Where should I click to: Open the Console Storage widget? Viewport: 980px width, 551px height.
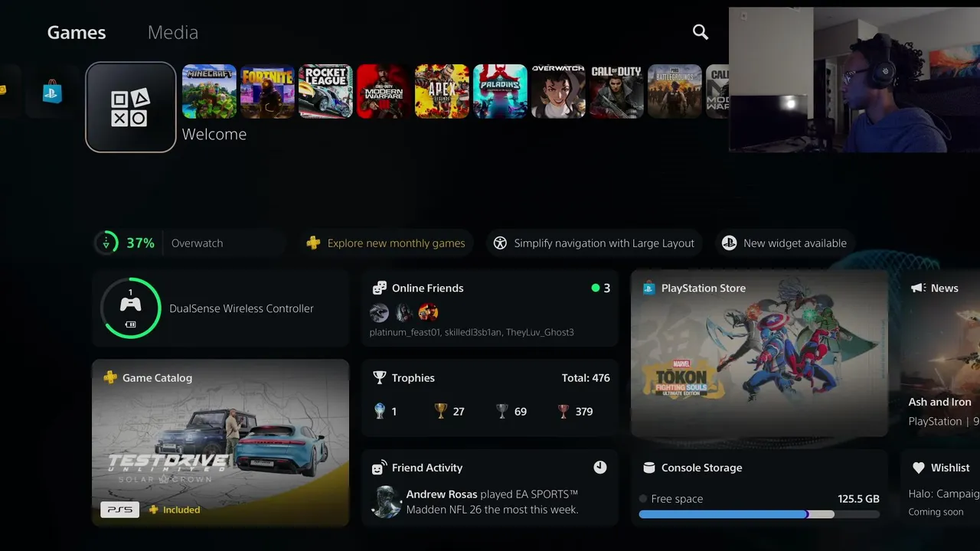coord(759,488)
